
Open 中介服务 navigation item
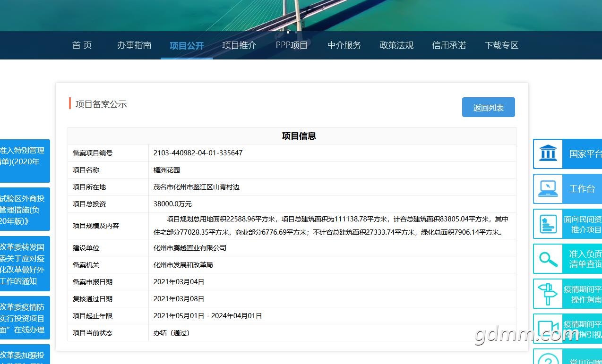pyautogui.click(x=344, y=45)
